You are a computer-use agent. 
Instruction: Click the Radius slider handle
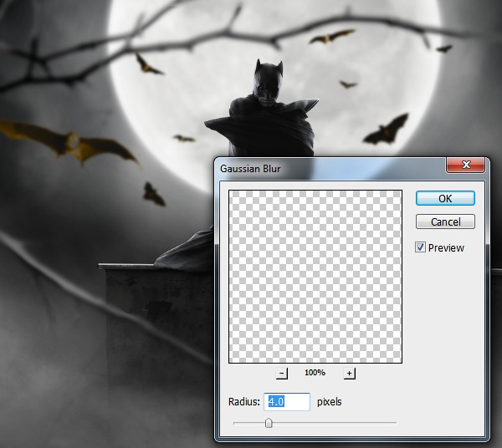269,423
